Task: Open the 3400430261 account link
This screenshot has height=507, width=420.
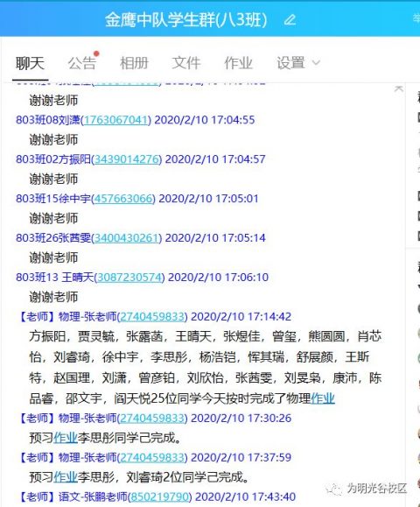Action: (x=127, y=238)
